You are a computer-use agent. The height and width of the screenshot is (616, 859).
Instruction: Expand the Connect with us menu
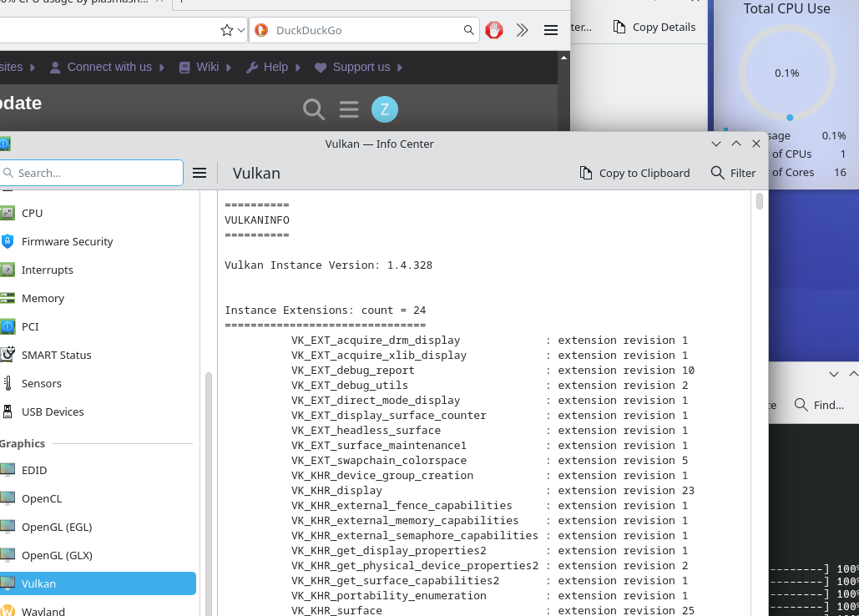pos(109,67)
